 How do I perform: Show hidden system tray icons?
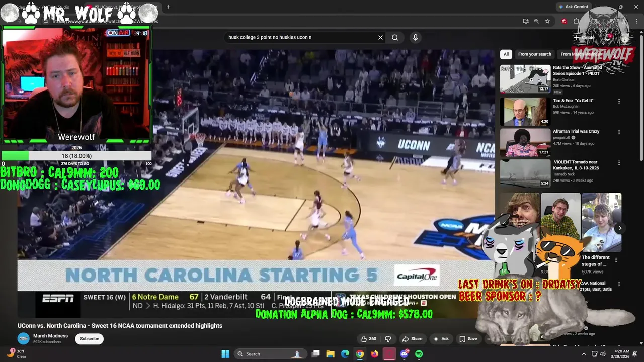click(x=584, y=354)
